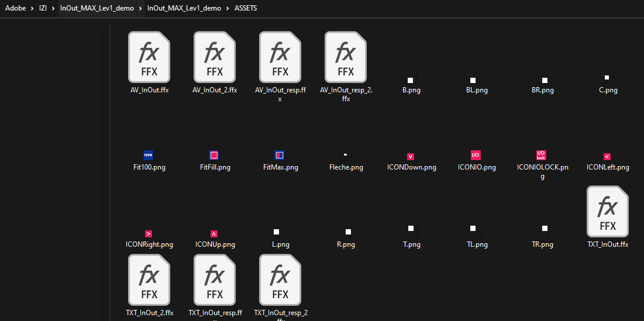Select the ICONRight.png pink arrow icon
Screen dimensions: 644x321
(x=149, y=233)
